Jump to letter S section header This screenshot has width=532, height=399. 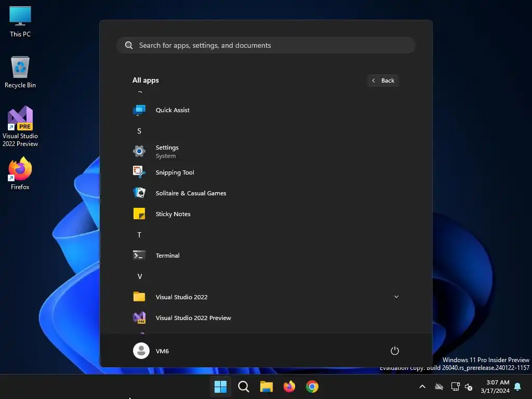coord(139,131)
